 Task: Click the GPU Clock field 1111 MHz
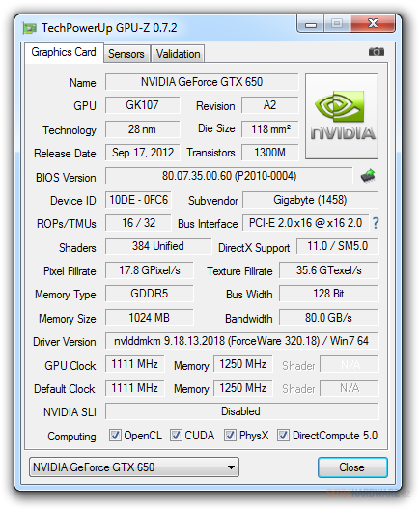point(135,364)
